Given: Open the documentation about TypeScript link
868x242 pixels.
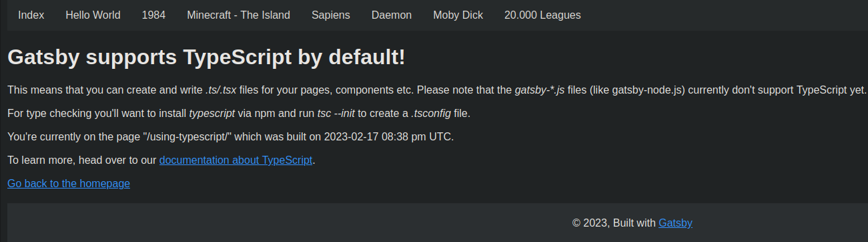Looking at the screenshot, I should point(236,160).
